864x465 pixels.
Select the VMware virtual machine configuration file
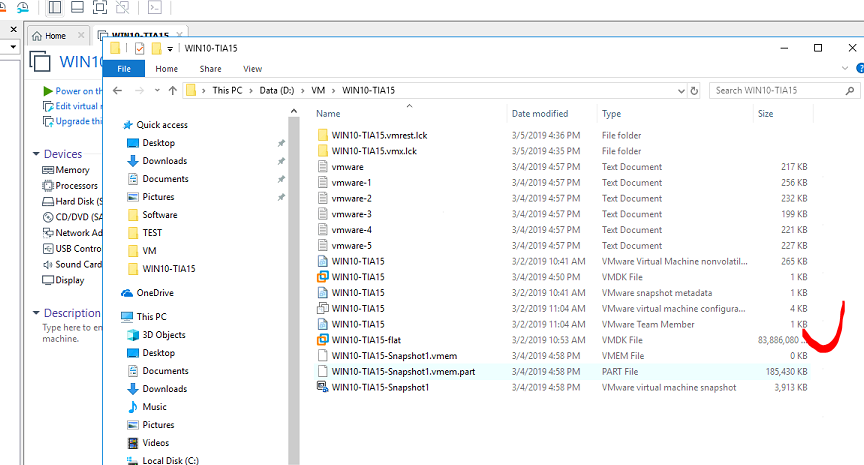coord(563,309)
